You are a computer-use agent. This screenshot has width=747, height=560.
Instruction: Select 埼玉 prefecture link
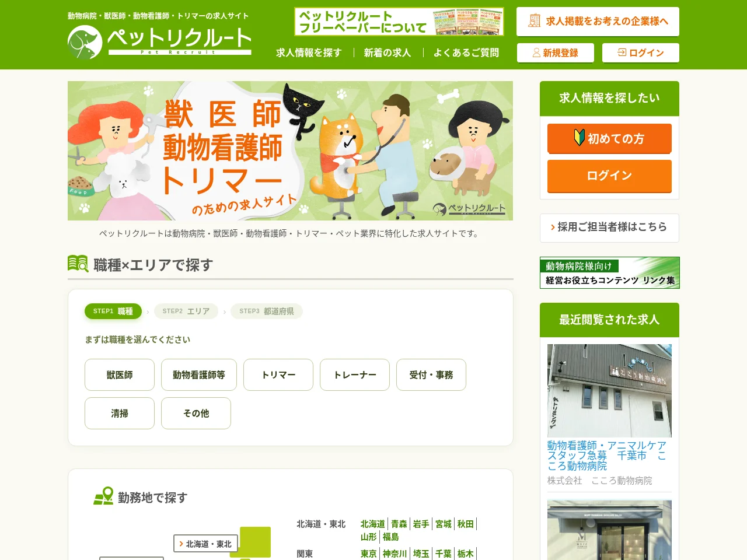tap(421, 554)
